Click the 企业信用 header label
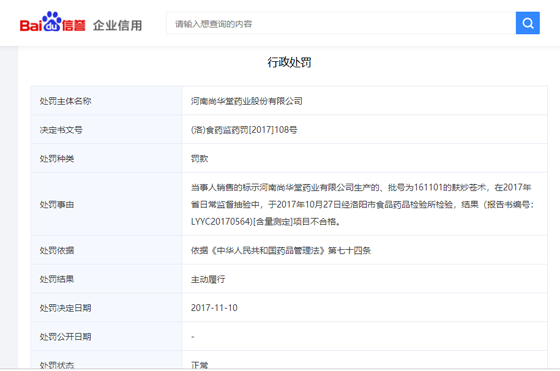560x371 pixels. (118, 25)
